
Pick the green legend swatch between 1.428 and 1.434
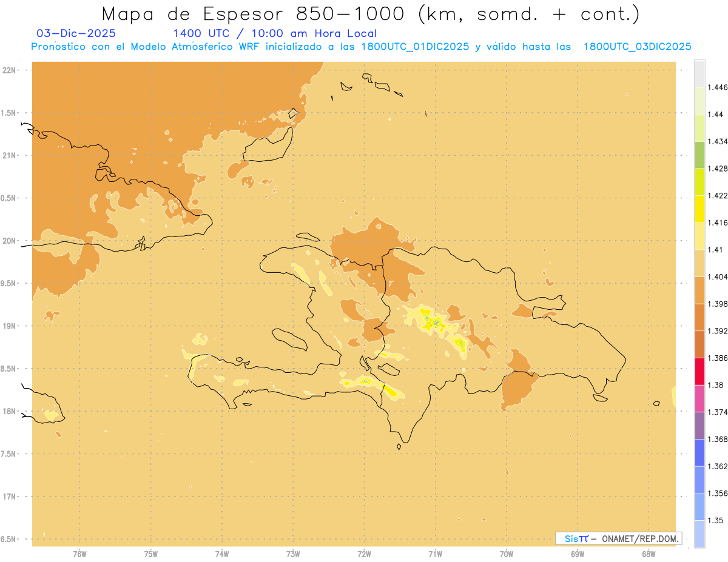[699, 155]
